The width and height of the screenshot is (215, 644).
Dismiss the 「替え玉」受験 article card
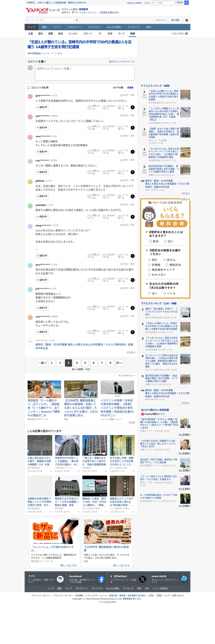click(x=106, y=471)
